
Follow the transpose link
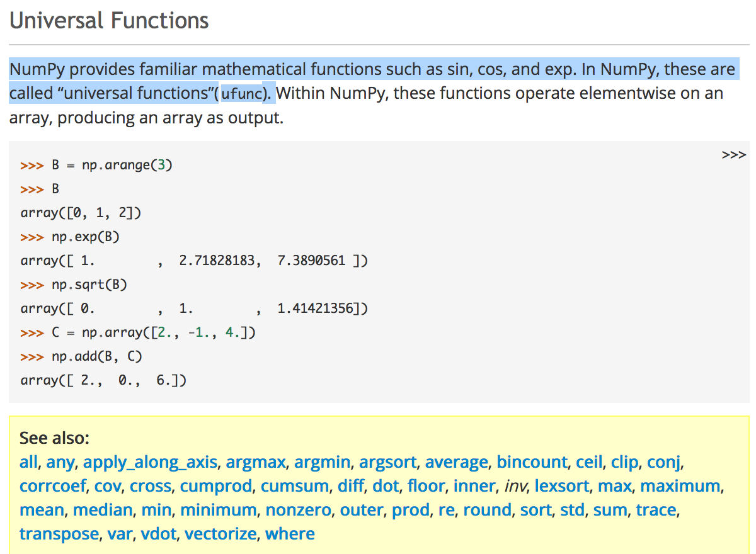coord(59,534)
